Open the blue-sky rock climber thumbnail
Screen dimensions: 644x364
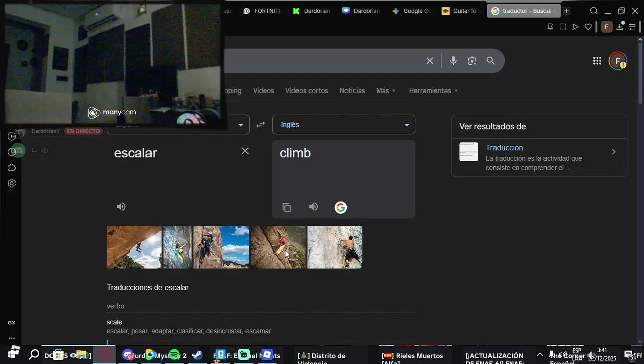click(221, 247)
